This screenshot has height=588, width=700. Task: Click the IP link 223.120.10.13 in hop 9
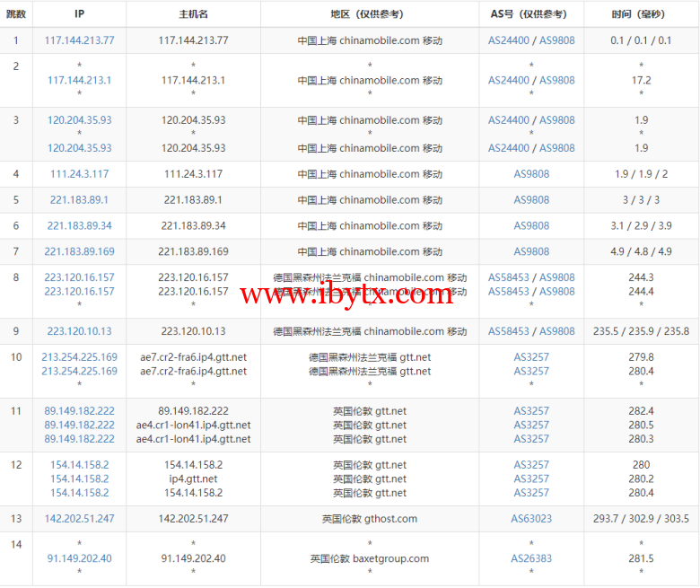click(x=79, y=331)
